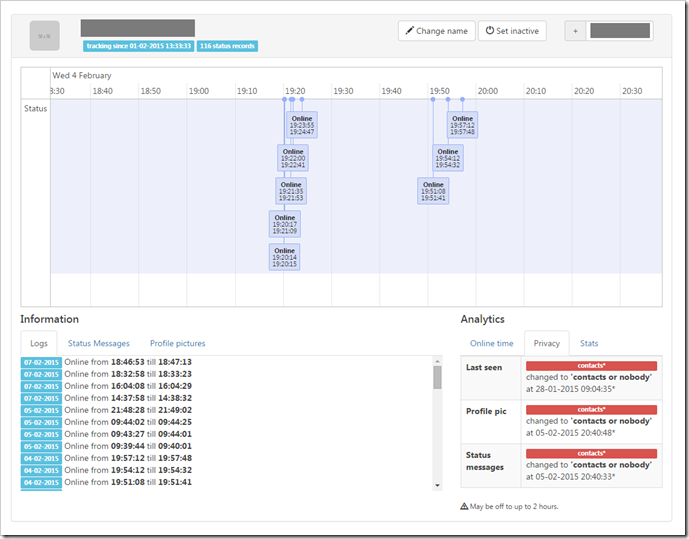The height and width of the screenshot is (539, 689).
Task: Click the warning triangle icon below Analytics
Action: point(464,506)
